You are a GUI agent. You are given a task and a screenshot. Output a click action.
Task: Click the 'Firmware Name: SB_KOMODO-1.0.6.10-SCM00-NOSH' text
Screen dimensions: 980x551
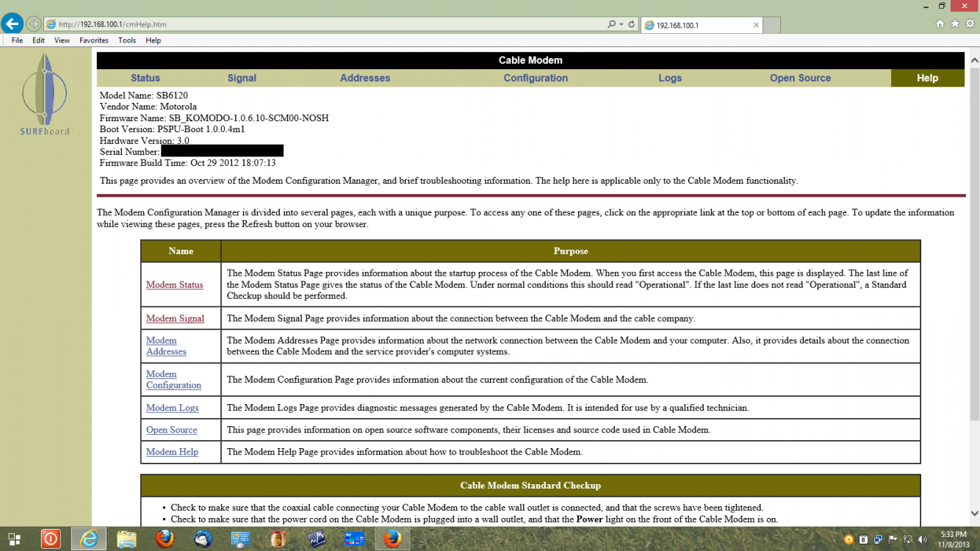[x=215, y=118]
